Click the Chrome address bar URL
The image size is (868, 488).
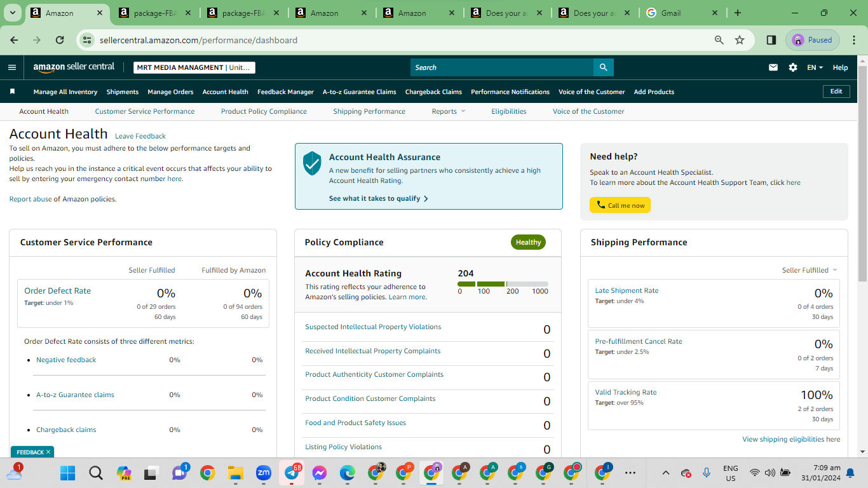click(198, 40)
